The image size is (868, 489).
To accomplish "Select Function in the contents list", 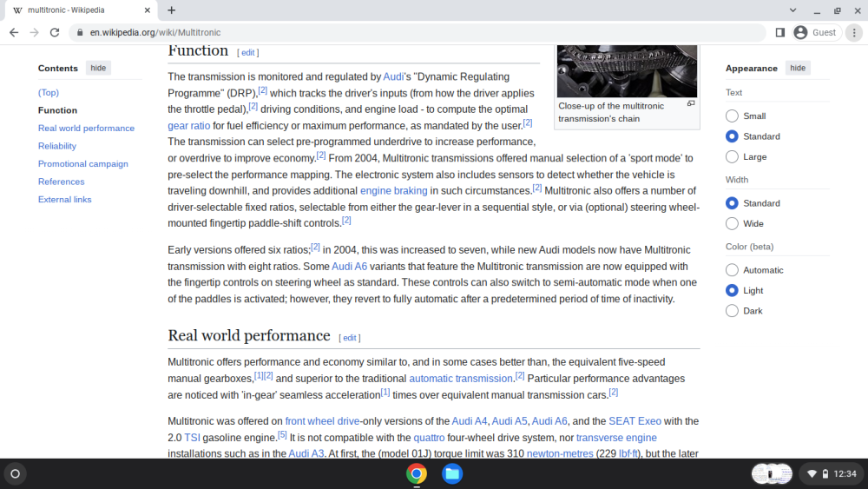I will 57,110.
